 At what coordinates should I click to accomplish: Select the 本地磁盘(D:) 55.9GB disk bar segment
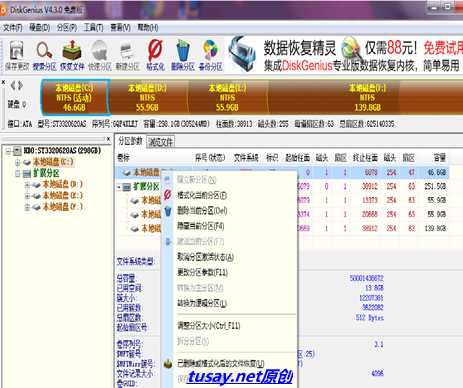(x=148, y=97)
